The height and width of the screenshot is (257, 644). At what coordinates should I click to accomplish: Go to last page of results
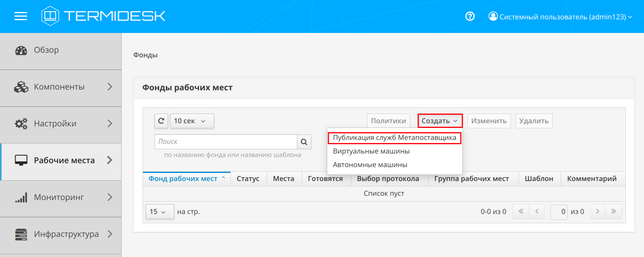[x=613, y=212]
